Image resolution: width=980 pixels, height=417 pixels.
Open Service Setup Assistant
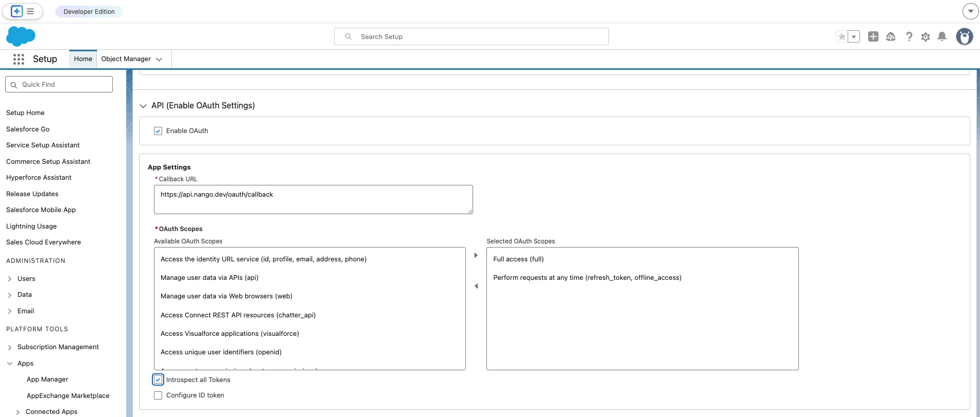point(43,145)
